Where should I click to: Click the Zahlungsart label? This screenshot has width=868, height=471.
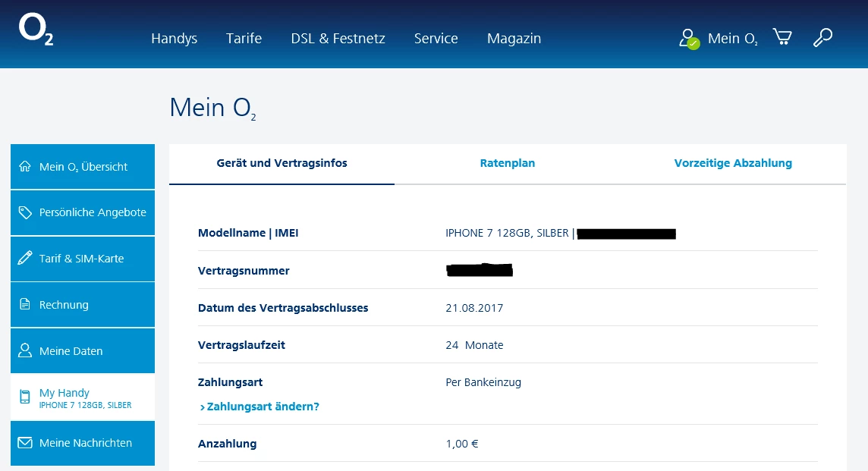[231, 382]
